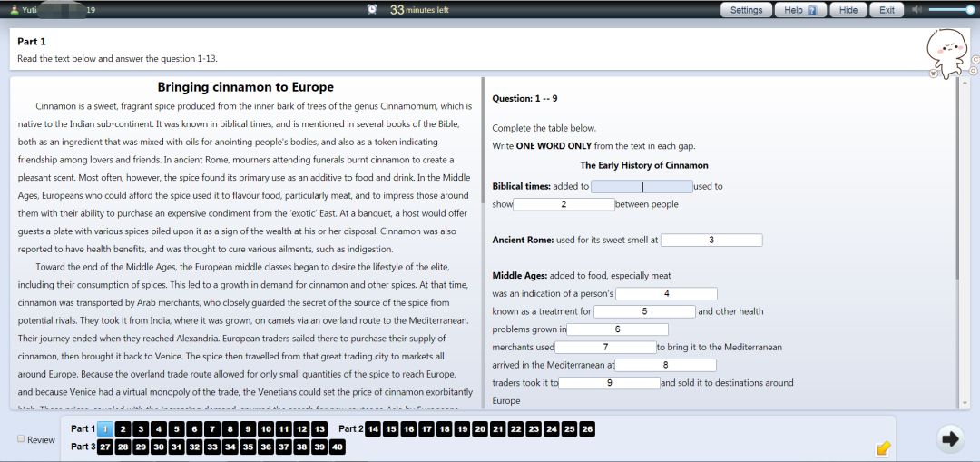Screen dimensions: 980x462
Task: Click the Hide button
Action: click(x=848, y=10)
